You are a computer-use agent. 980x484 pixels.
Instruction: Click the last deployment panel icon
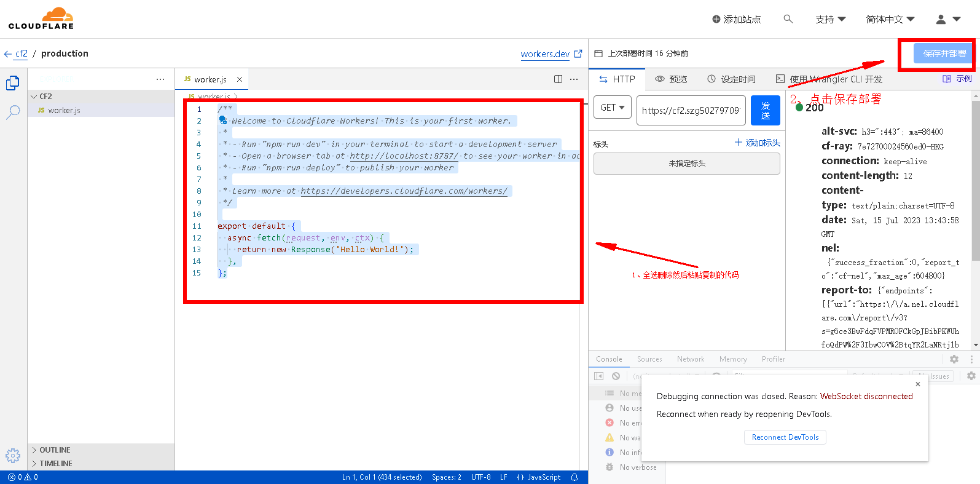598,54
